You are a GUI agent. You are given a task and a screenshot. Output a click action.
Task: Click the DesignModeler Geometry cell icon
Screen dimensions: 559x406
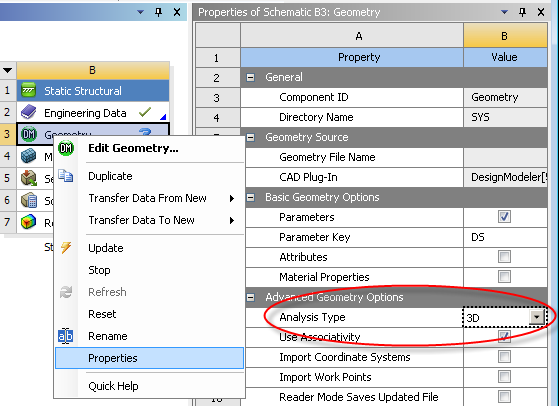pyautogui.click(x=29, y=134)
